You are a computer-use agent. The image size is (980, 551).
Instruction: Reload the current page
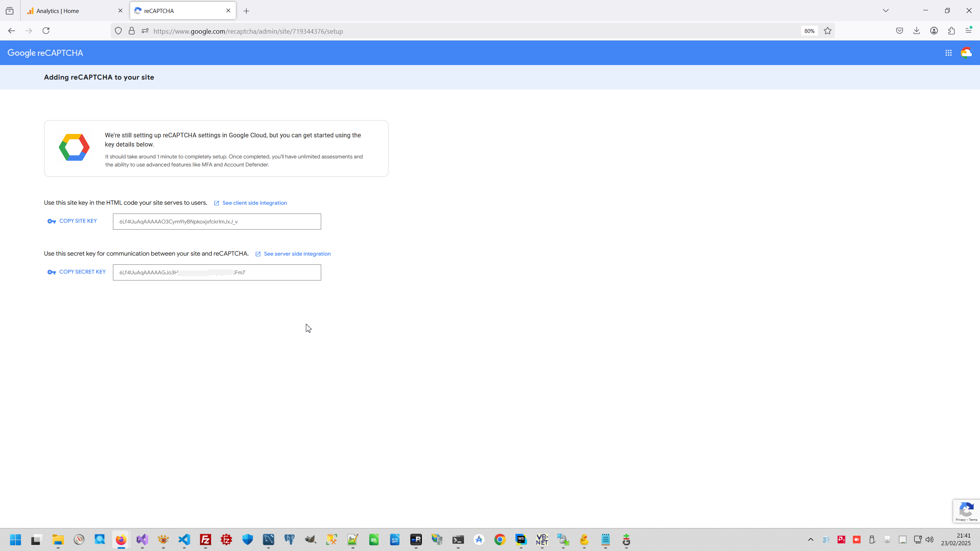(46, 31)
